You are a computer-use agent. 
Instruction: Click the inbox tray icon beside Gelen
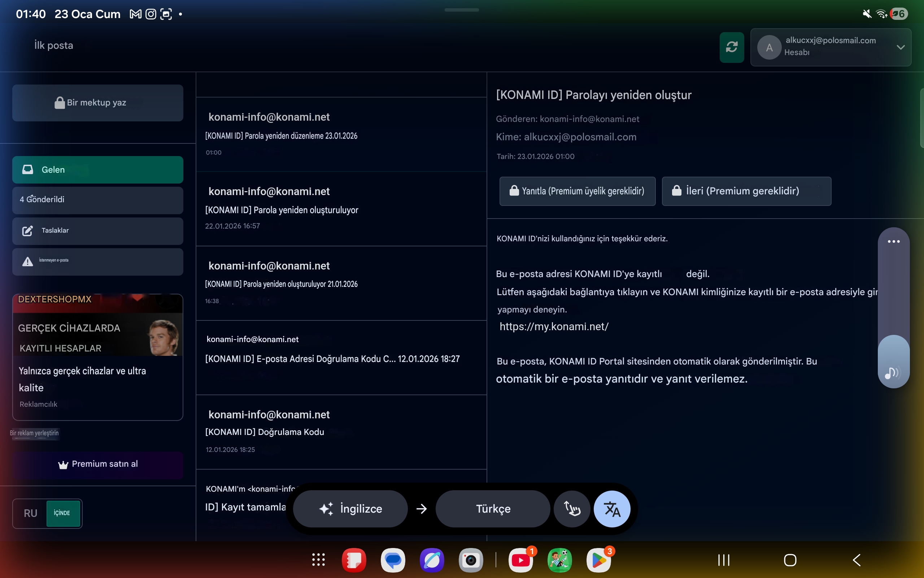coord(27,169)
